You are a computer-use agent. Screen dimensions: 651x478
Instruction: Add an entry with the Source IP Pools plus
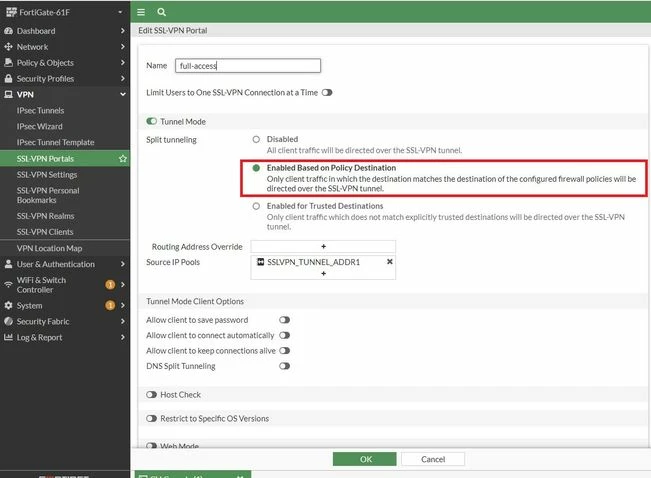tap(323, 273)
